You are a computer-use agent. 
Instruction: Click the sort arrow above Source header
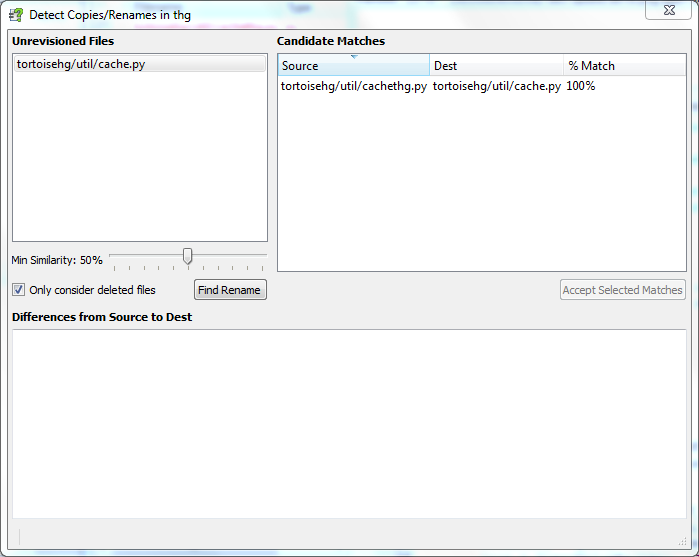[x=354, y=57]
